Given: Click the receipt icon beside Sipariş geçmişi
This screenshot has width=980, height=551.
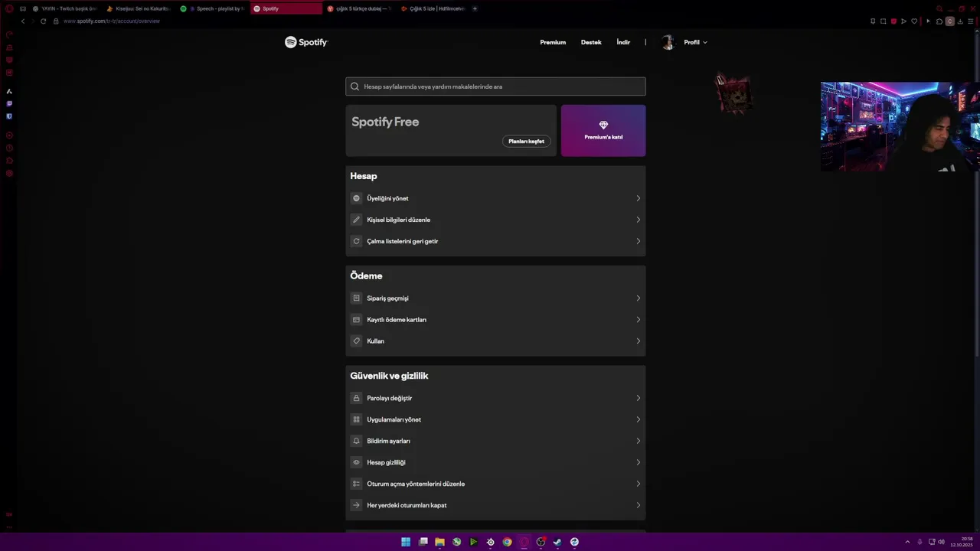Looking at the screenshot, I should click(x=356, y=298).
